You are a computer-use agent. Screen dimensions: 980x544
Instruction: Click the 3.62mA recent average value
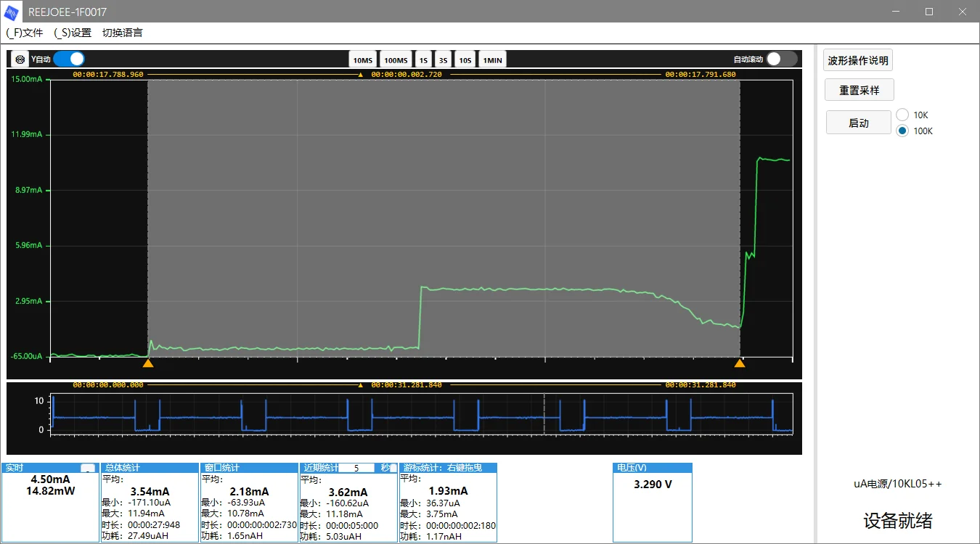click(348, 492)
